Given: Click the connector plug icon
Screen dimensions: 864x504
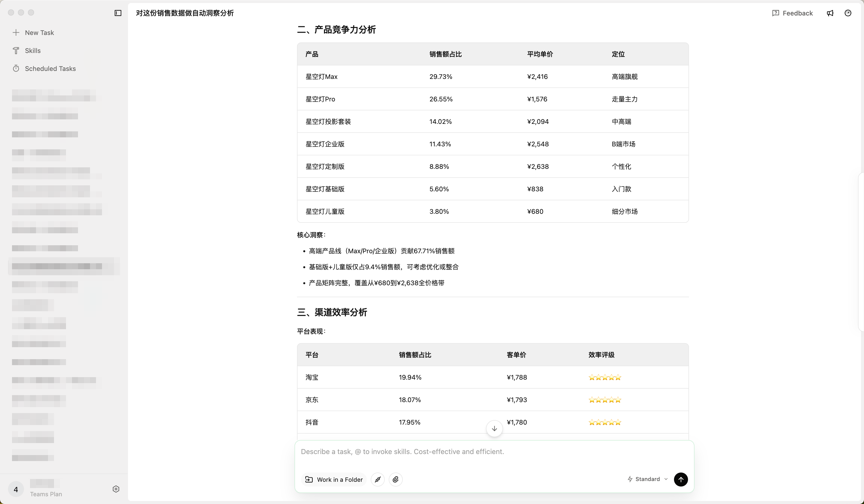Looking at the screenshot, I should 377,479.
